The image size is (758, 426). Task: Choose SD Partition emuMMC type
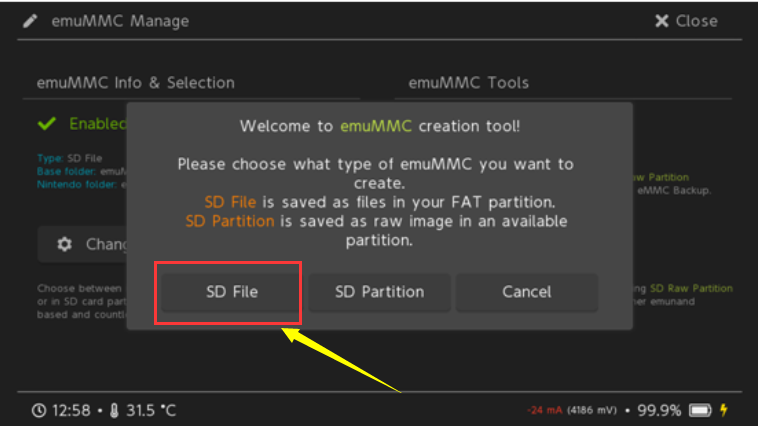point(379,292)
